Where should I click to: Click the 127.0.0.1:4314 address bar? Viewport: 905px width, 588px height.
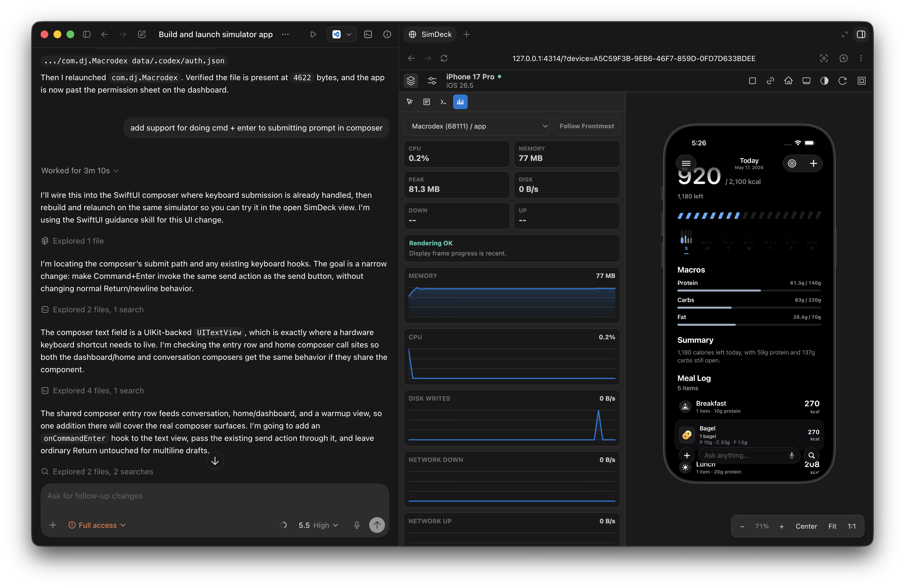click(x=634, y=58)
